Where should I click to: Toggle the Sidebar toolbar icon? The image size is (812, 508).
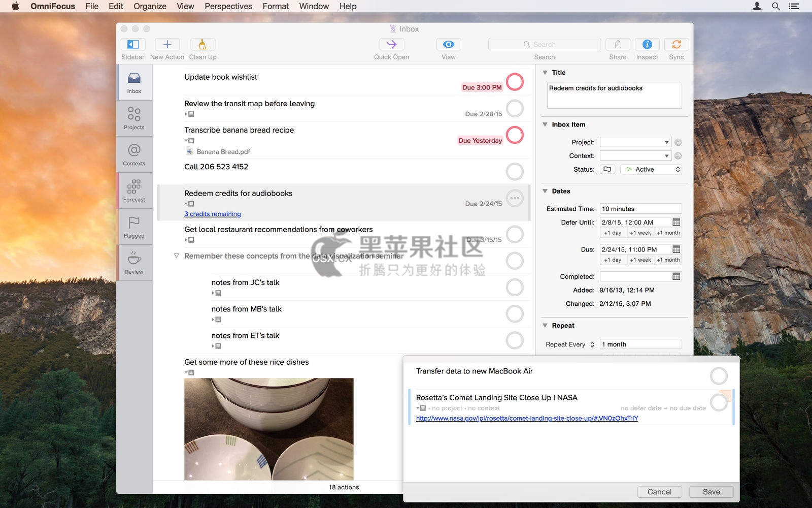(133, 44)
